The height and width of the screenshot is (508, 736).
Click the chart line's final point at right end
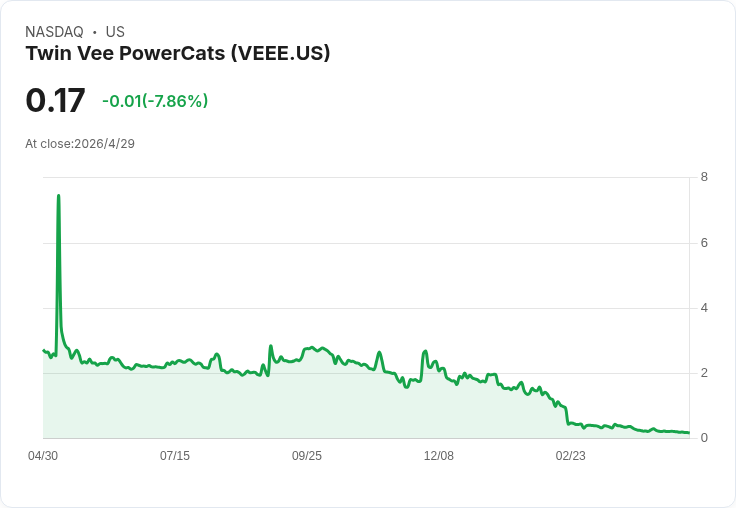[689, 432]
